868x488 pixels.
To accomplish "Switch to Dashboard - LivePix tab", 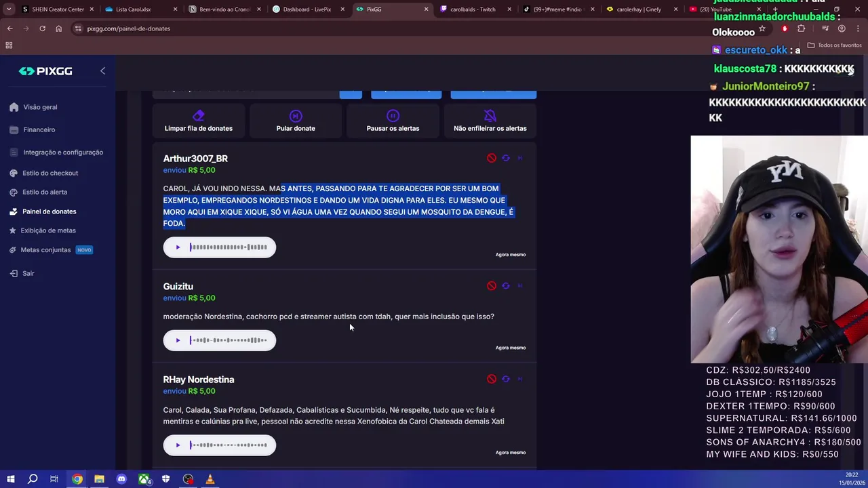I will 307,9.
